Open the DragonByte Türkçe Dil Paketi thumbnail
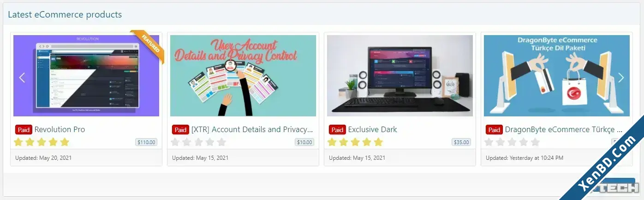This screenshot has height=200, width=644. tap(557, 76)
